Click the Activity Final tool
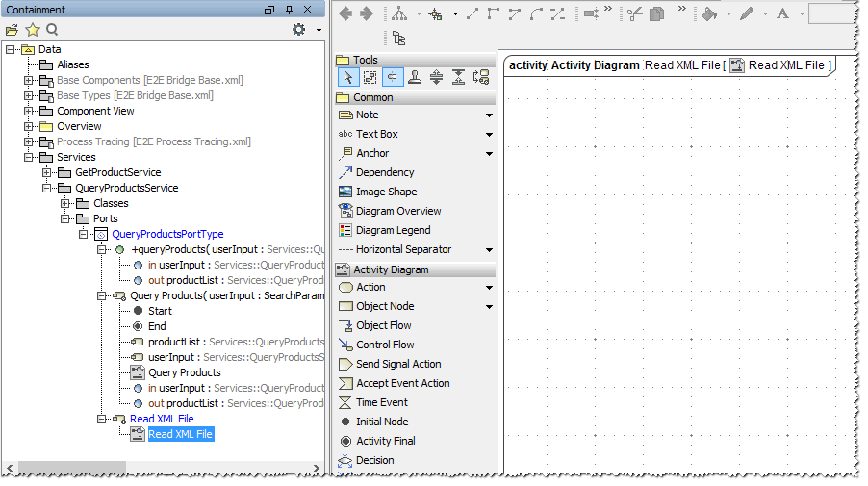868x486 pixels. tap(346, 441)
